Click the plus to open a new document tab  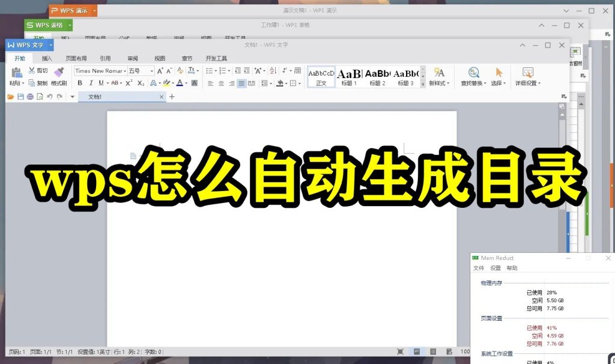172,96
